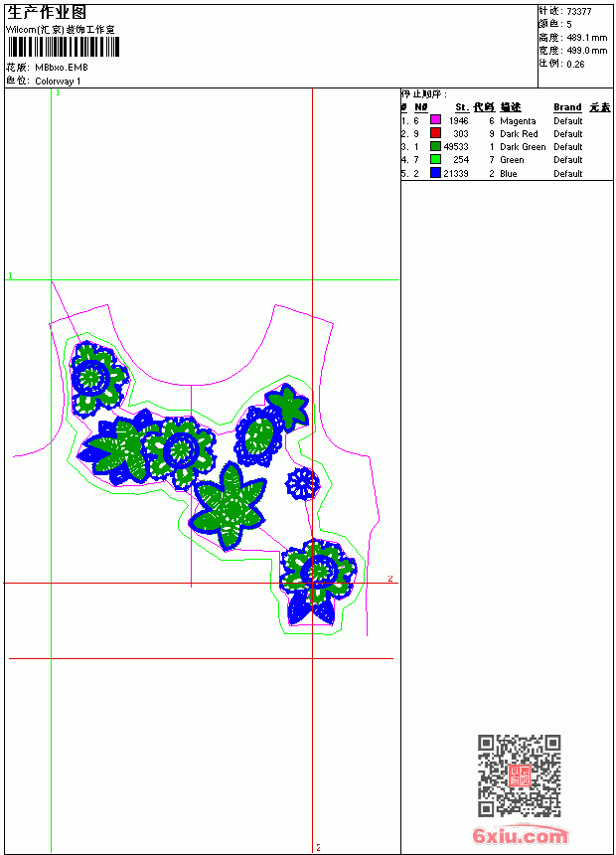Image resolution: width=616 pixels, height=855 pixels.
Task: Click the St. column header
Action: tap(462, 107)
